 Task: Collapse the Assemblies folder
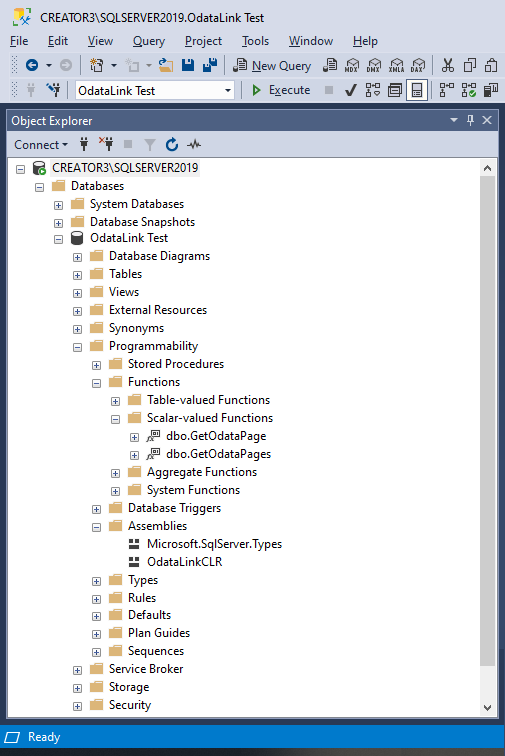(x=96, y=527)
